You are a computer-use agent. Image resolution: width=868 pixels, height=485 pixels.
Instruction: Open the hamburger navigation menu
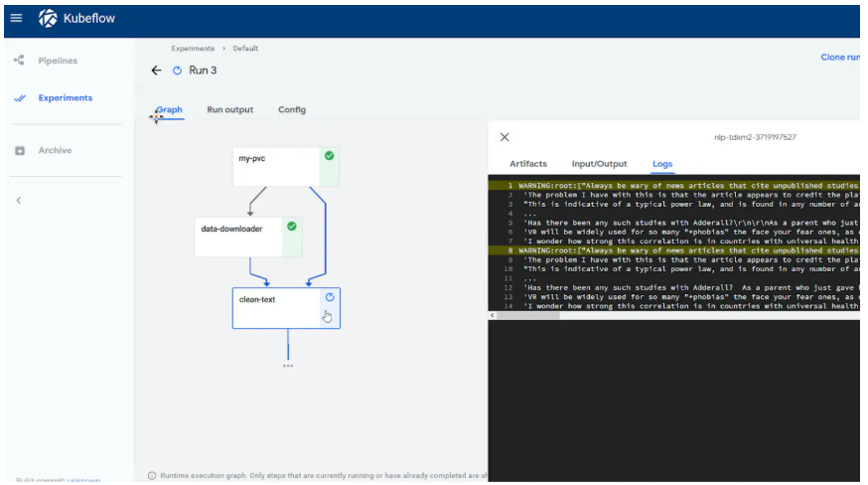click(x=16, y=18)
